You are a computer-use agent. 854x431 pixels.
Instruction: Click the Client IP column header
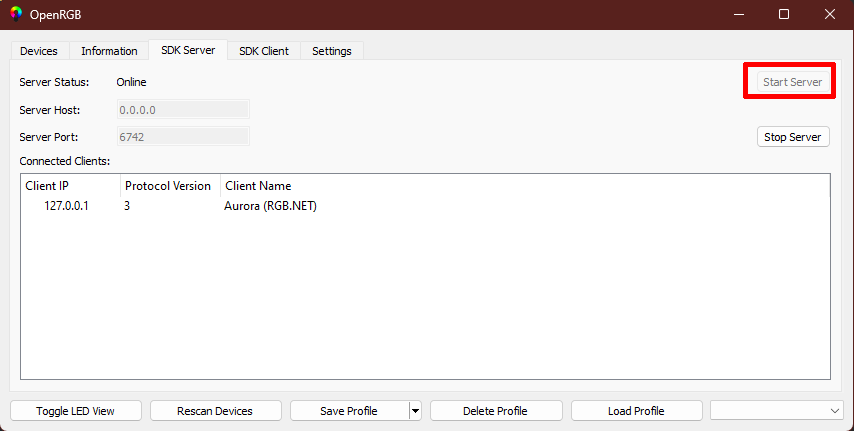pyautogui.click(x=70, y=186)
